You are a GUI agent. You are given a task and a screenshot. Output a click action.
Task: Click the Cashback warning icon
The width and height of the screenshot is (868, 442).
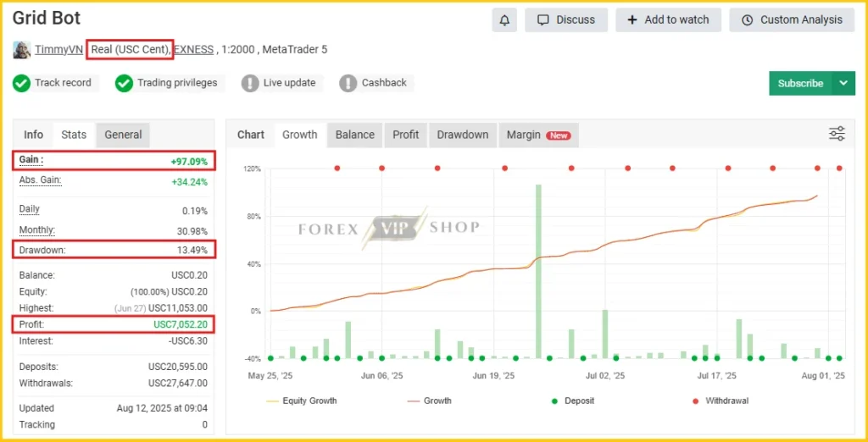pos(348,83)
